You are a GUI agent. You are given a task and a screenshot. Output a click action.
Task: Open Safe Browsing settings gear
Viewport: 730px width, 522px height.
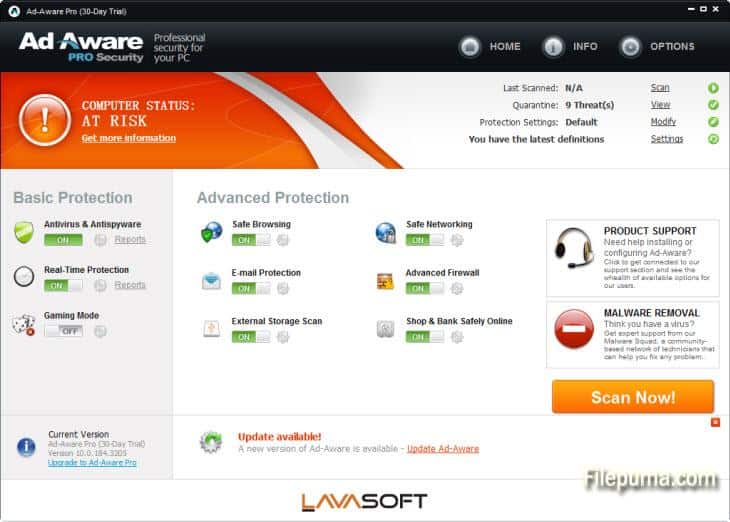283,240
